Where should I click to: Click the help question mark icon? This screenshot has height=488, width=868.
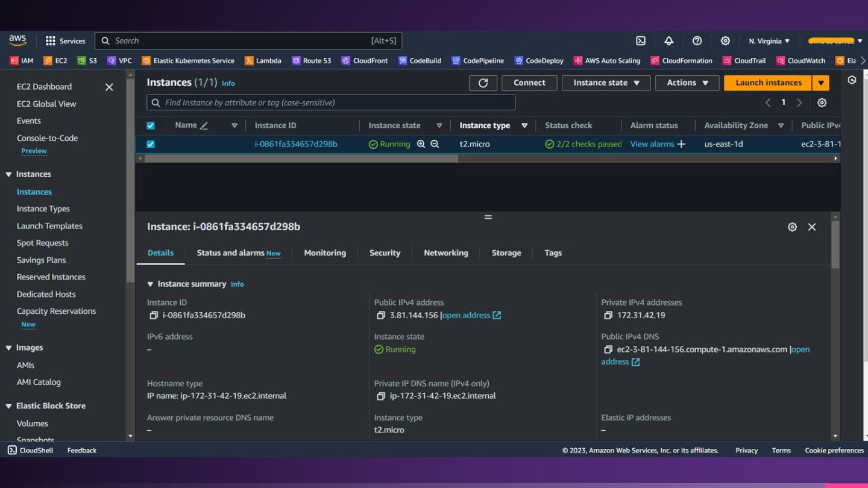click(697, 41)
